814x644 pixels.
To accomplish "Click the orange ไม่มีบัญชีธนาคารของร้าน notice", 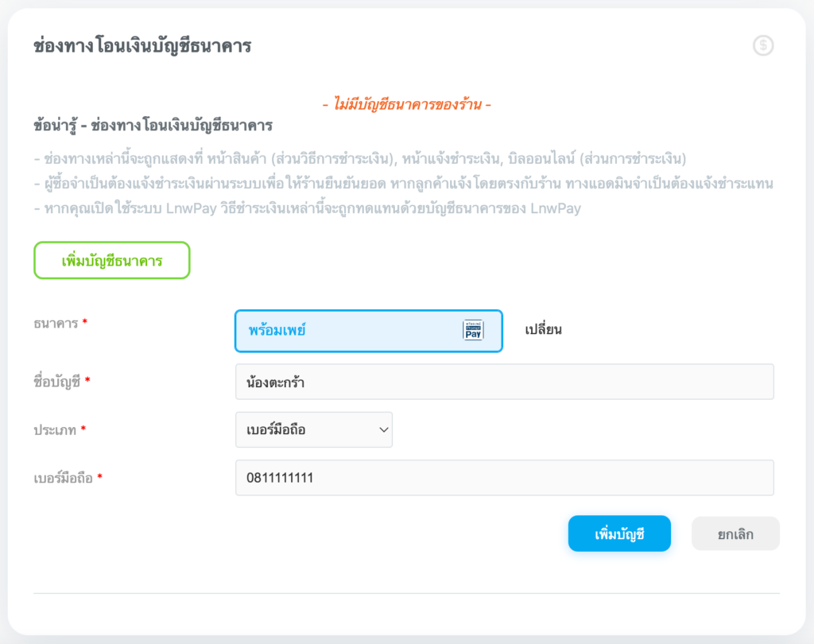I will point(406,105).
